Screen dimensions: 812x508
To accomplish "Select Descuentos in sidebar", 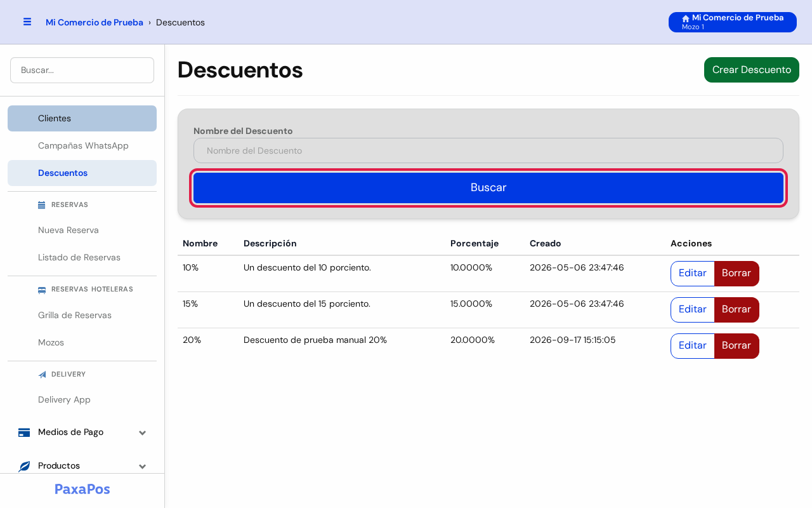I will (82, 173).
